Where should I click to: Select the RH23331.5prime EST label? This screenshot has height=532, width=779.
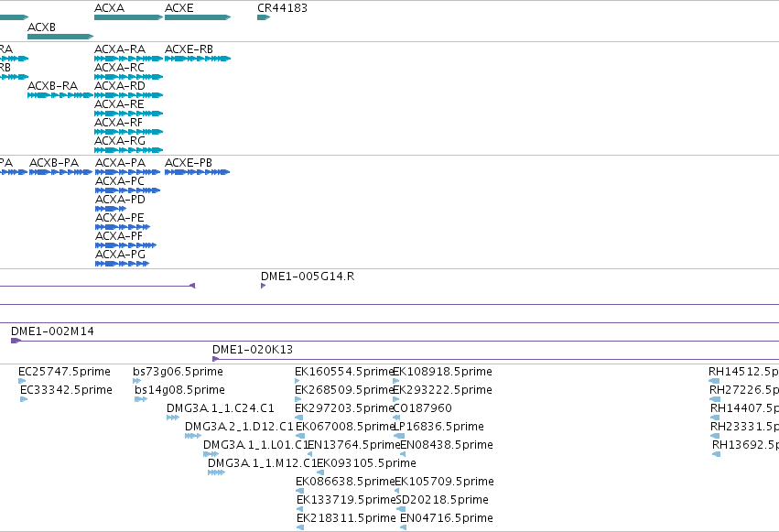745,427
